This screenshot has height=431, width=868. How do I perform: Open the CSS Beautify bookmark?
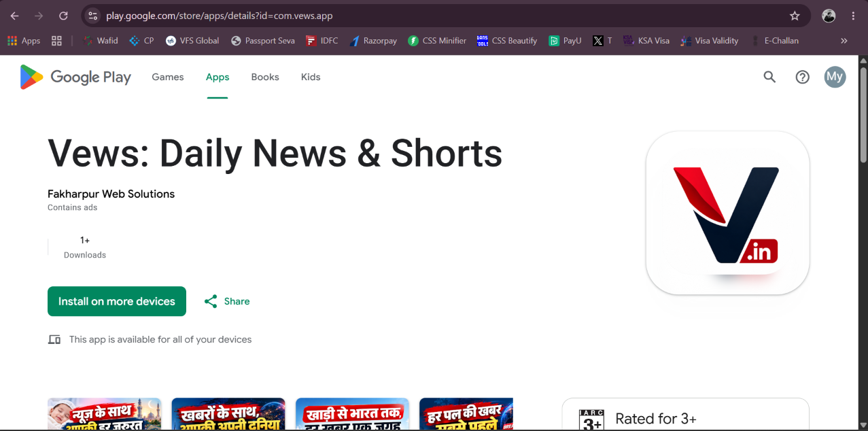coord(507,41)
